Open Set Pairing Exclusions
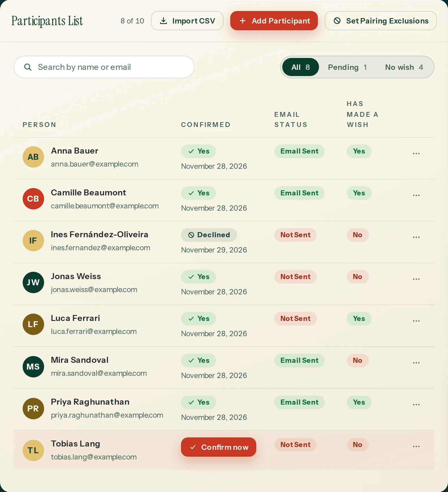The width and height of the screenshot is (448, 492). [x=381, y=21]
